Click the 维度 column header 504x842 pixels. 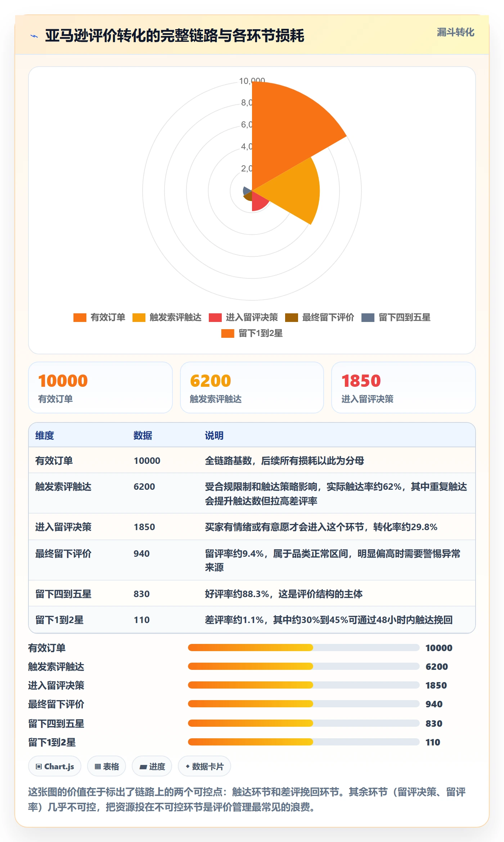coord(45,435)
